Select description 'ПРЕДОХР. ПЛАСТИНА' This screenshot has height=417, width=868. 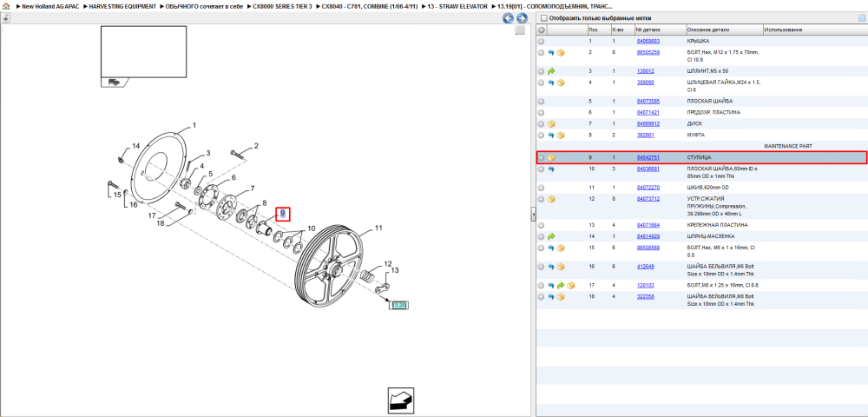[x=713, y=112]
